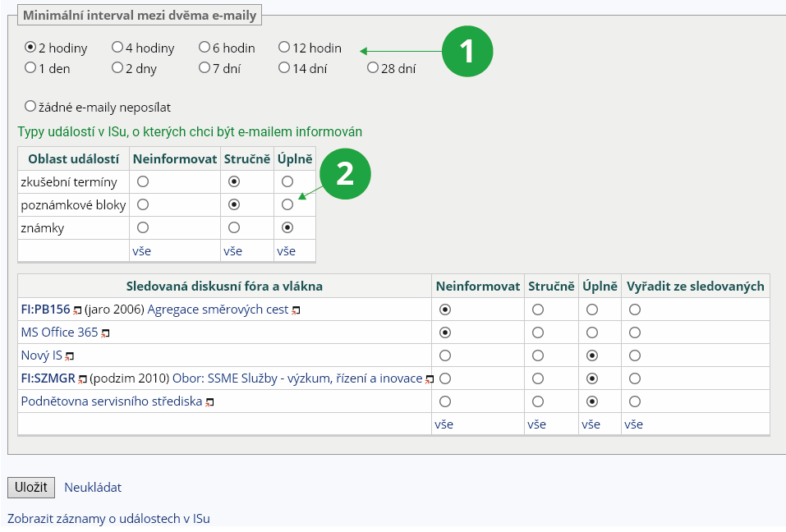Image resolution: width=786 pixels, height=532 pixels.
Task: Click the icon beside MS Office 365
Action: click(x=105, y=333)
